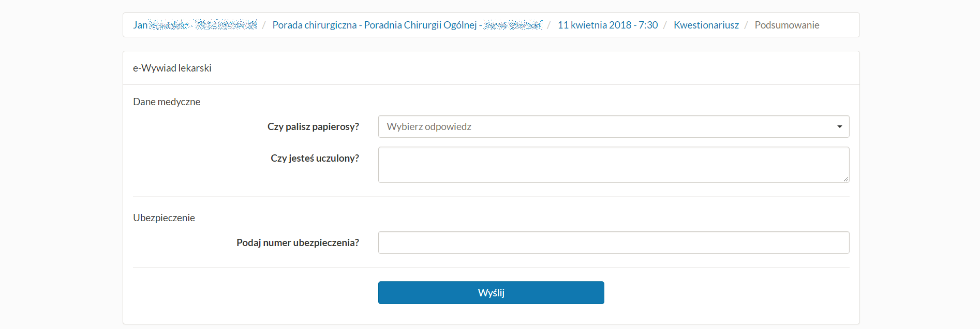Click the "Czy palisz papierosy?" label

(x=313, y=126)
